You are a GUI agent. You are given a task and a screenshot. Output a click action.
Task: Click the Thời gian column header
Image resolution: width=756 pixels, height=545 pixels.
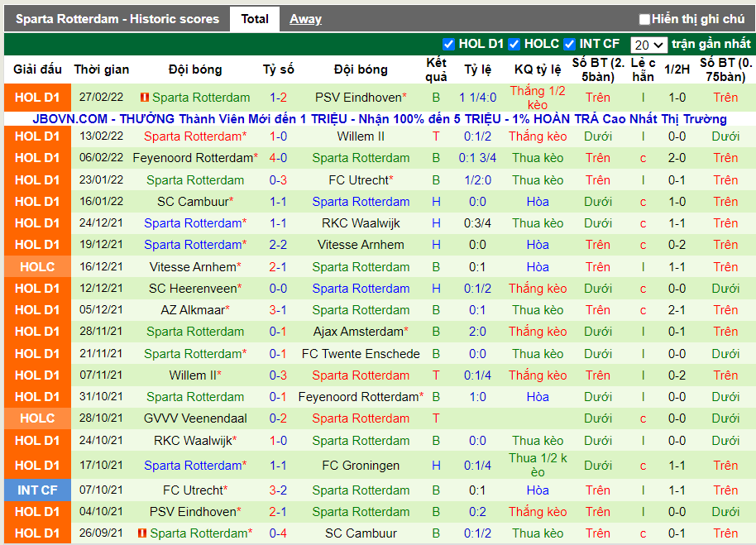coord(101,69)
